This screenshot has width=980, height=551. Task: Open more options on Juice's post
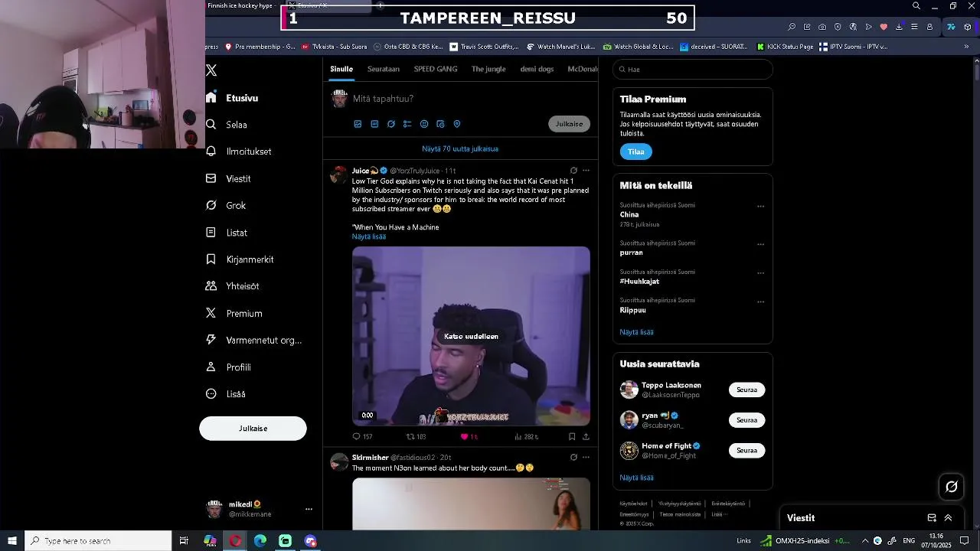(586, 171)
